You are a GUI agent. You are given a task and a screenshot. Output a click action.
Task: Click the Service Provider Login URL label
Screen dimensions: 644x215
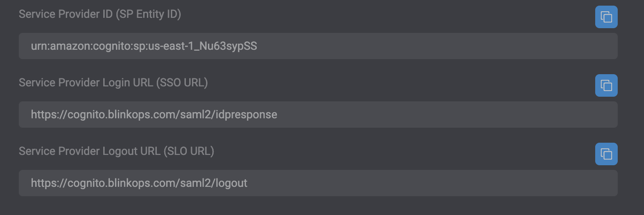(113, 83)
